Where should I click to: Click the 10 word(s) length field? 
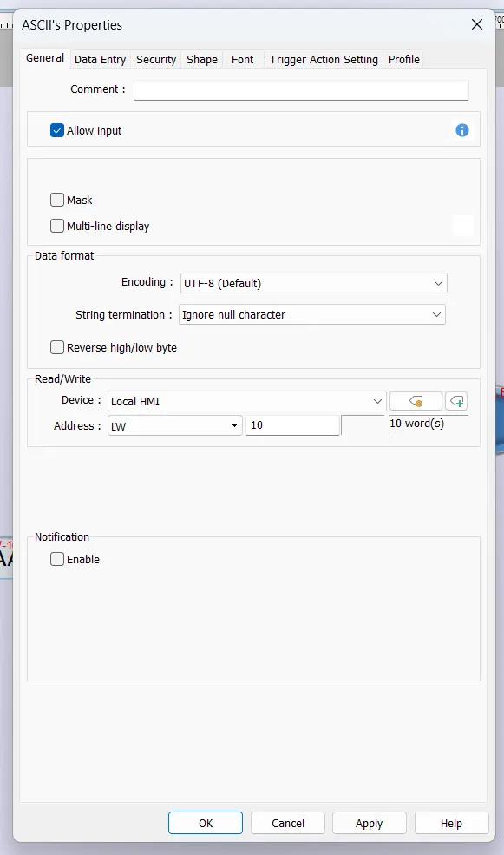(x=429, y=424)
